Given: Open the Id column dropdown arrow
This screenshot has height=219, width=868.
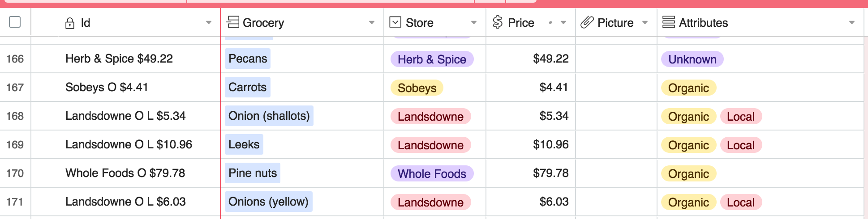Looking at the screenshot, I should [x=209, y=23].
